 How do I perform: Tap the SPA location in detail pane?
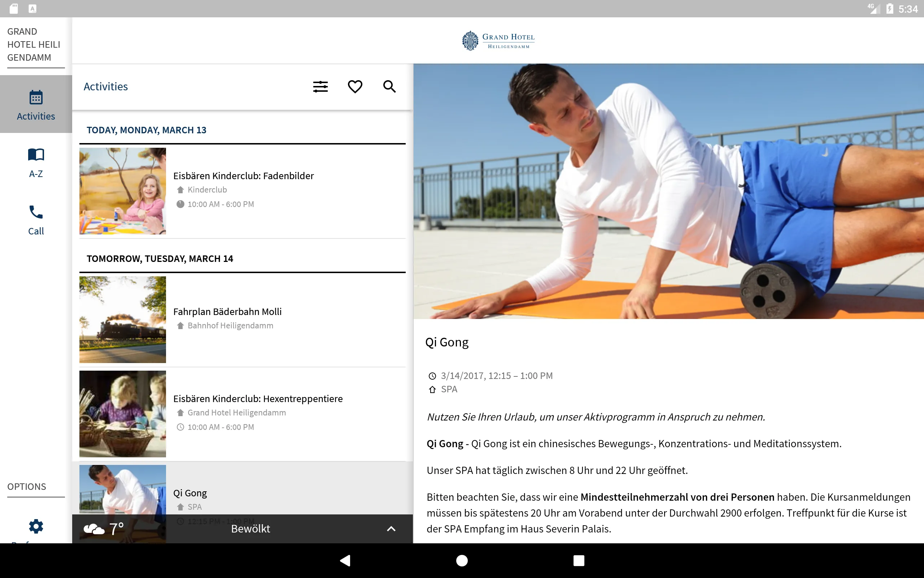[449, 389]
